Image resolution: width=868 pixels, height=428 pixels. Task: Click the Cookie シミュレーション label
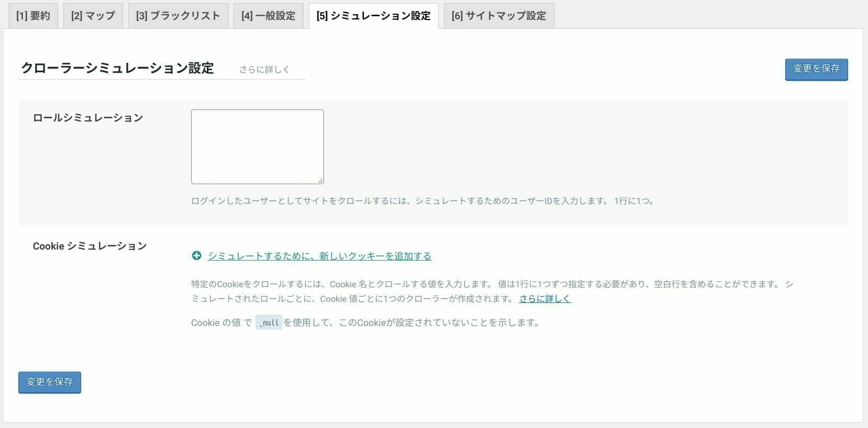click(x=90, y=246)
